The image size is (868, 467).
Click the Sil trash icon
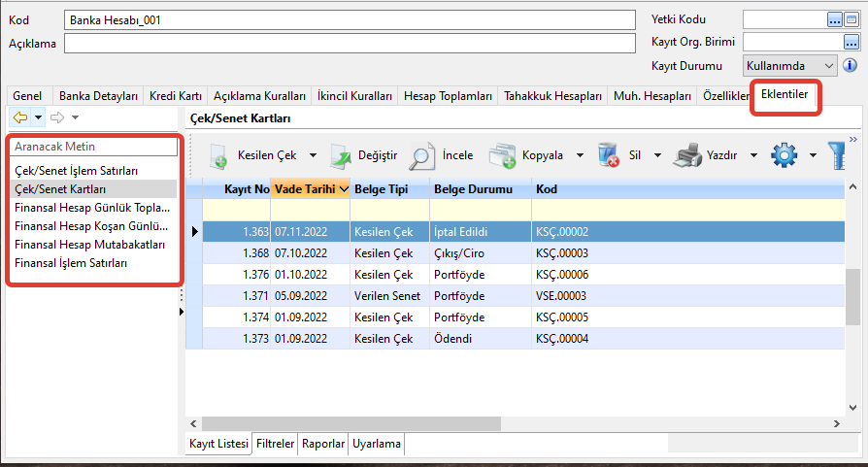pyautogui.click(x=609, y=155)
